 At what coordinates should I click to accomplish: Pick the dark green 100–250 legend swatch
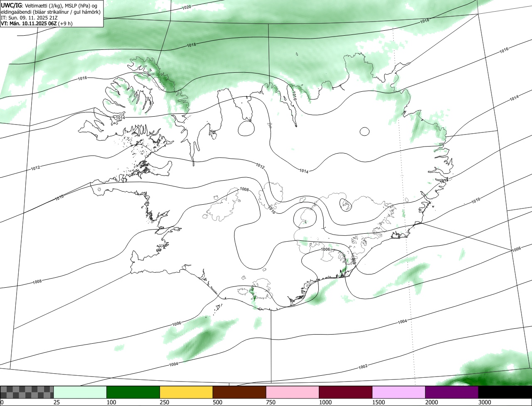click(133, 392)
